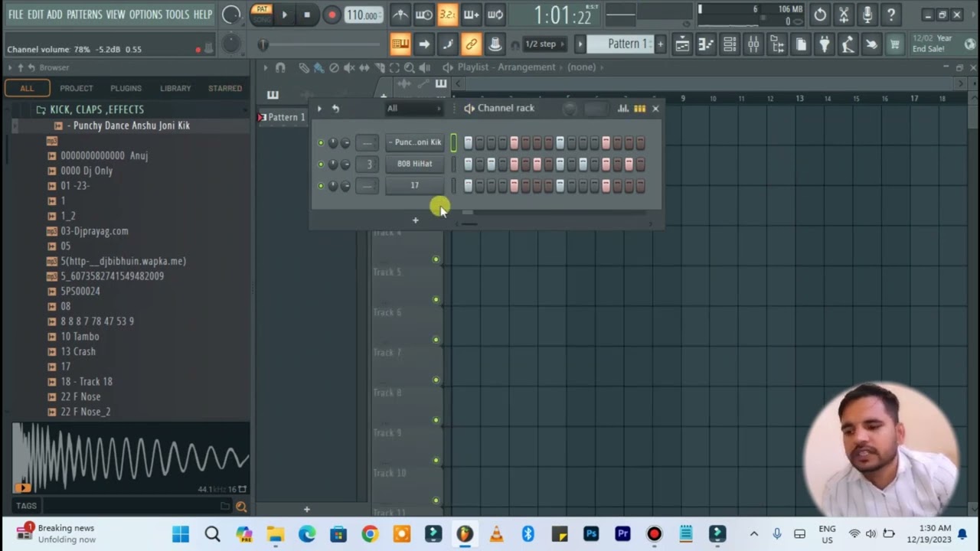Click the Play button
The width and height of the screenshot is (980, 551).
point(284,15)
